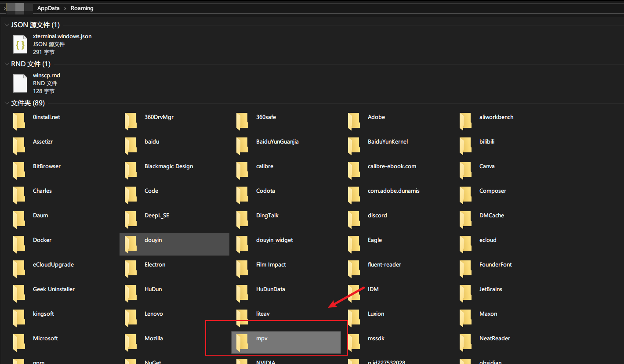Select the eCloudUpgrade folder name
Viewport: 624px width, 364px height.
tap(53, 265)
